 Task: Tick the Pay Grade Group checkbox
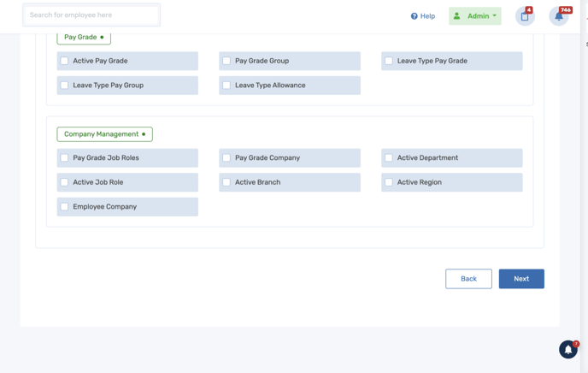click(226, 61)
